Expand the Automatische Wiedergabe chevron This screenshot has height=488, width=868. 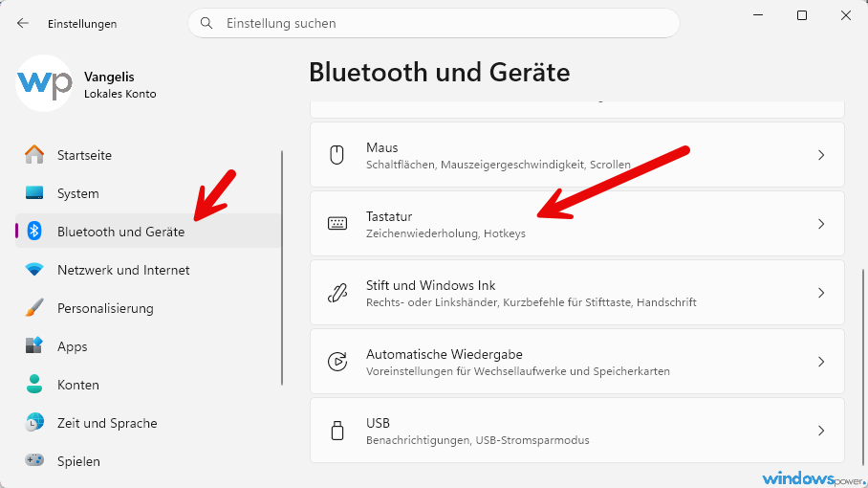click(821, 362)
